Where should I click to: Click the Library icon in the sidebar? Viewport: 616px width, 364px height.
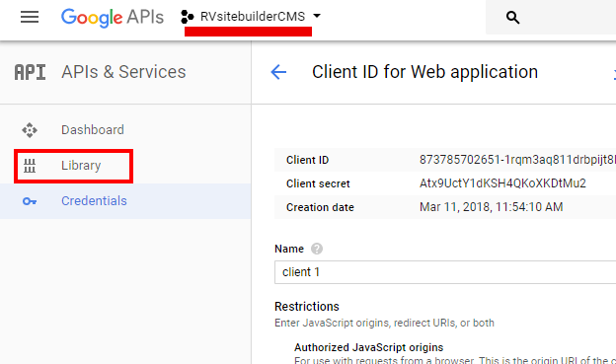30,166
